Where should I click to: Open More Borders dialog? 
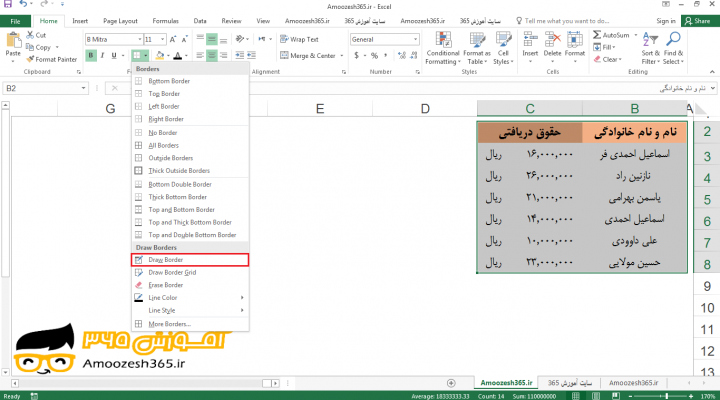[190, 324]
